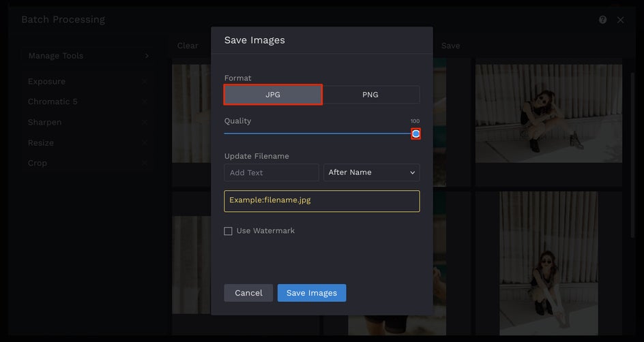The image size is (644, 342).
Task: Close the Batch Processing window
Action: coord(621,20)
